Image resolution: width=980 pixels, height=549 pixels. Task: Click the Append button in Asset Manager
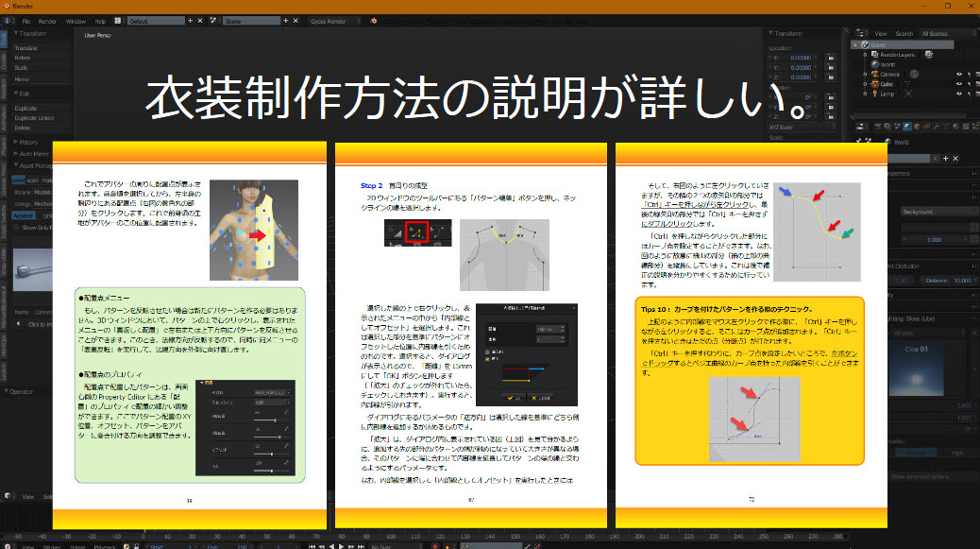pos(24,215)
